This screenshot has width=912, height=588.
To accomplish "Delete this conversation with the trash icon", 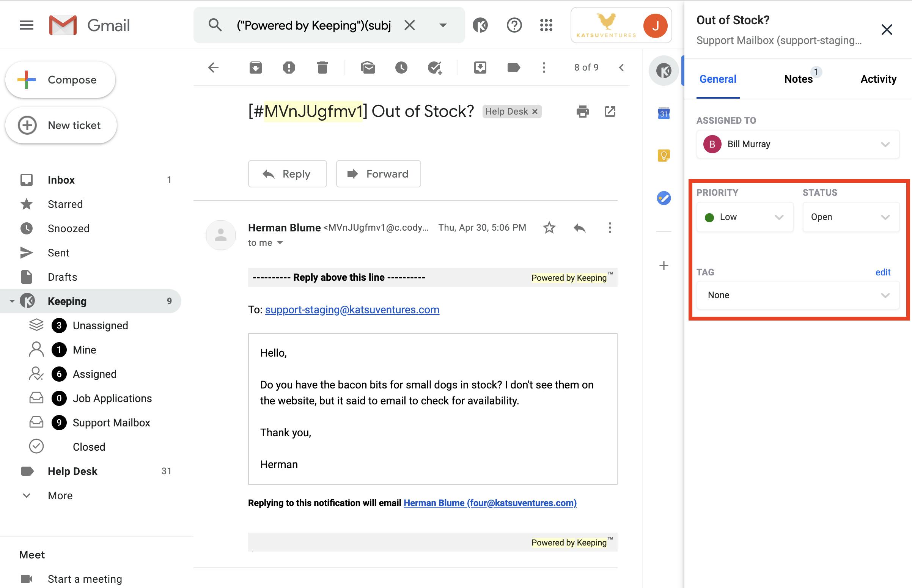I will click(x=322, y=68).
